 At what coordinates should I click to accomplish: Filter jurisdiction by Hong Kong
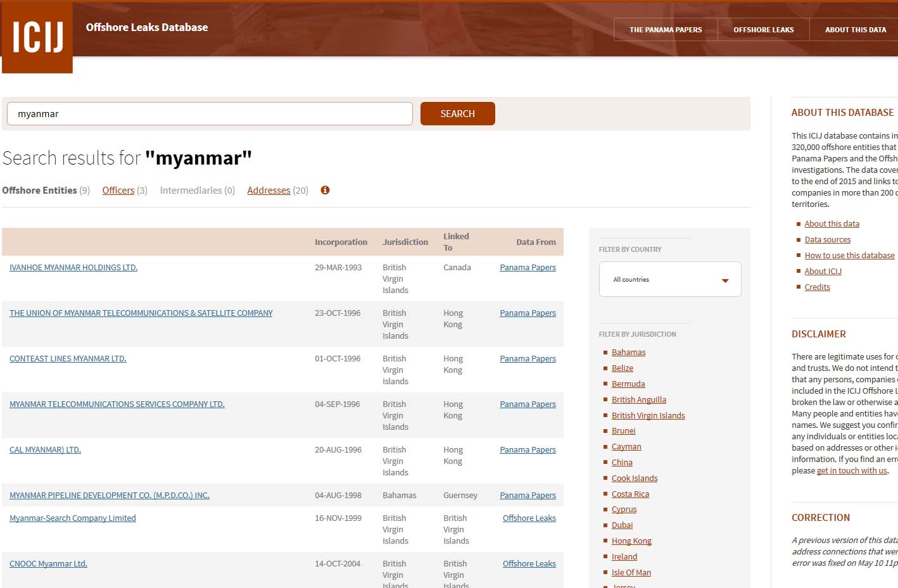tap(631, 541)
